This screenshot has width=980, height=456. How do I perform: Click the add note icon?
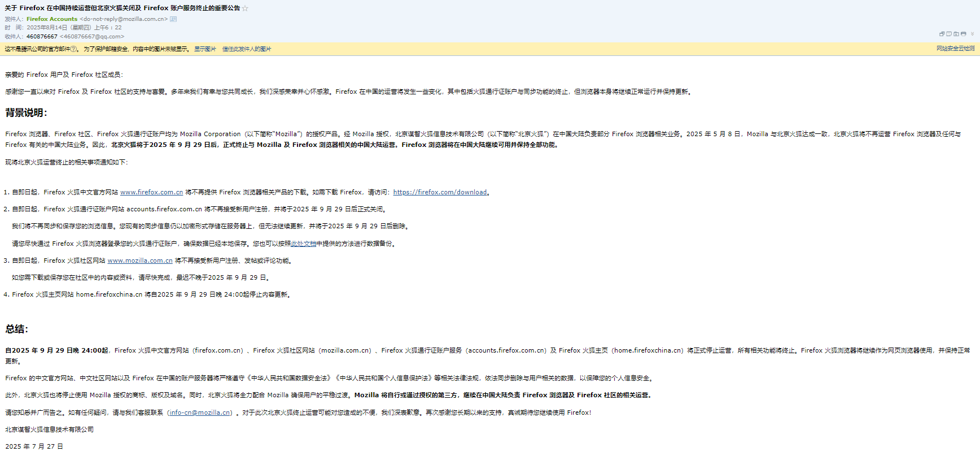[949, 34]
